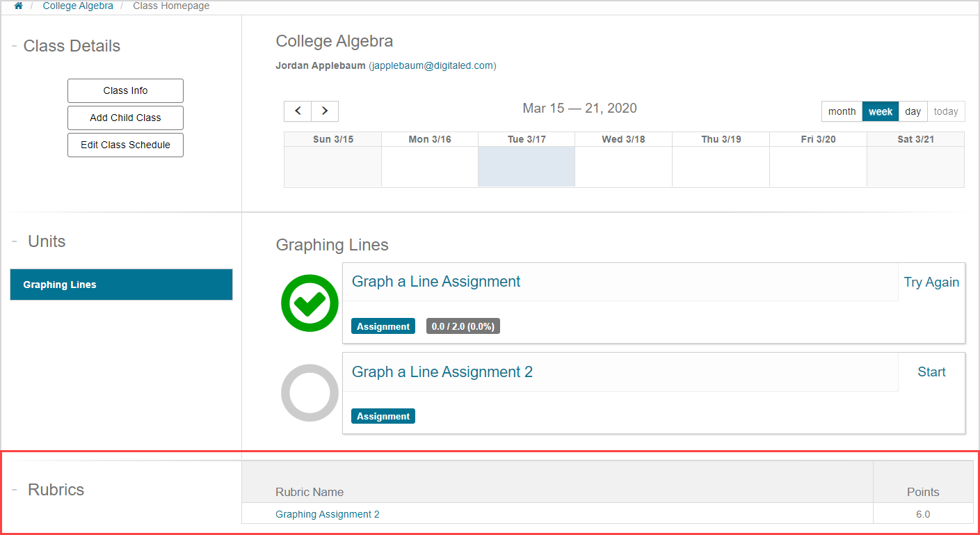The width and height of the screenshot is (980, 535).
Task: Click the Tue 3/17 calendar cell
Action: [x=527, y=166]
